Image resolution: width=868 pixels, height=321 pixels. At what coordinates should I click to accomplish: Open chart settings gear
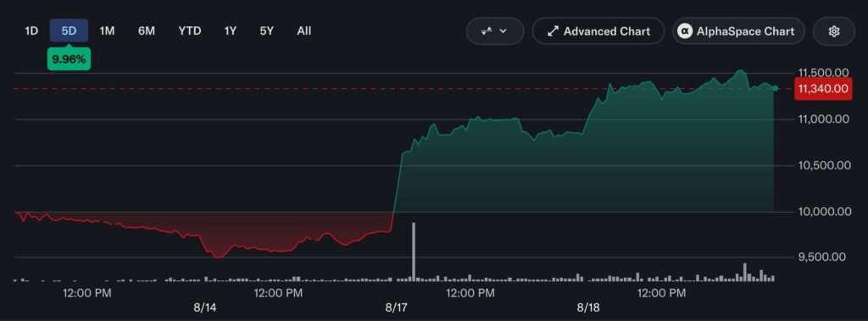pyautogui.click(x=834, y=31)
